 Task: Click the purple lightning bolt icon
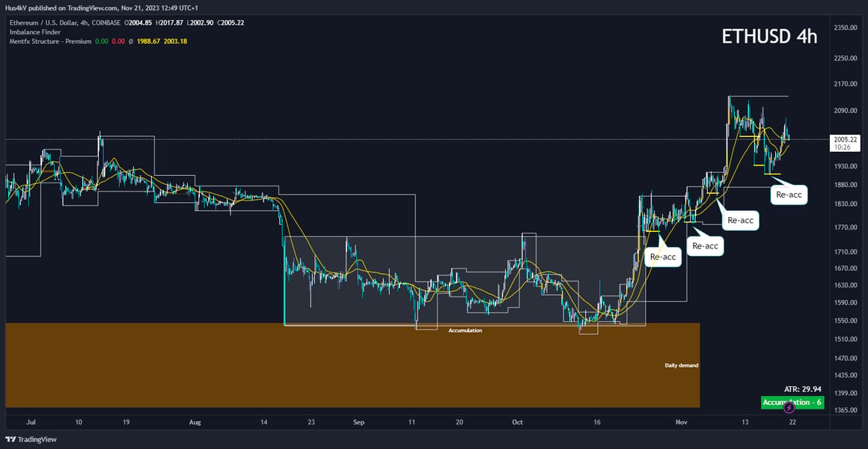[789, 408]
